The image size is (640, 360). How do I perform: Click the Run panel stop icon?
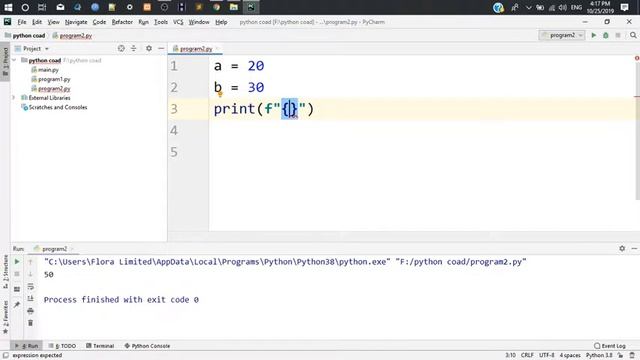(x=17, y=274)
